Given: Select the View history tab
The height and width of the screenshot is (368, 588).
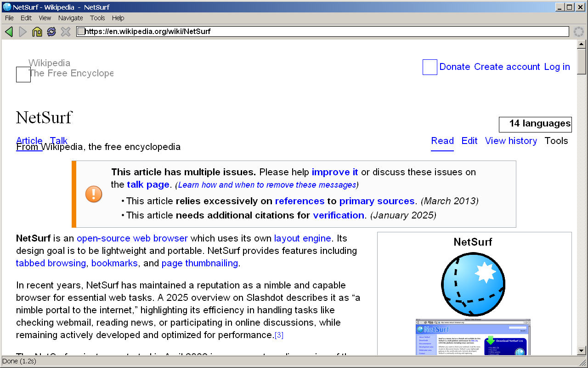Looking at the screenshot, I should 511,141.
